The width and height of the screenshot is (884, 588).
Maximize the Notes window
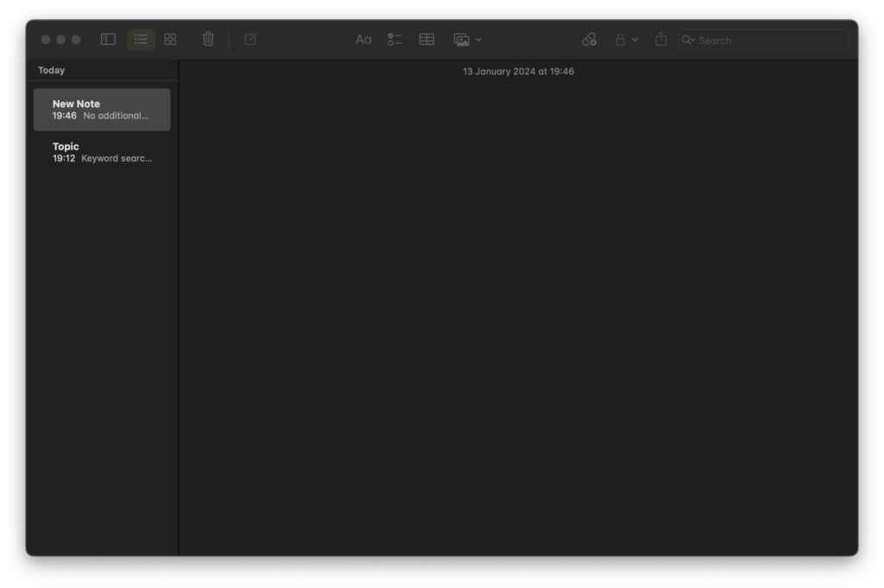pos(76,40)
